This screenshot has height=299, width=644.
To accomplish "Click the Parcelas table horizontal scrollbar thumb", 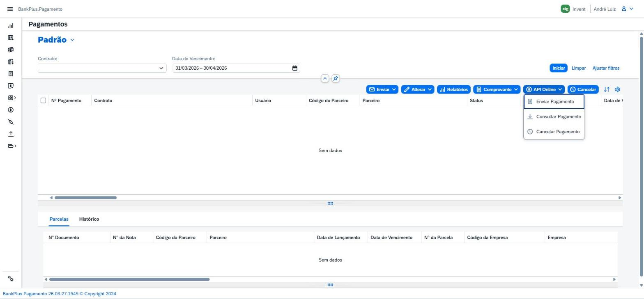I will point(129,279).
